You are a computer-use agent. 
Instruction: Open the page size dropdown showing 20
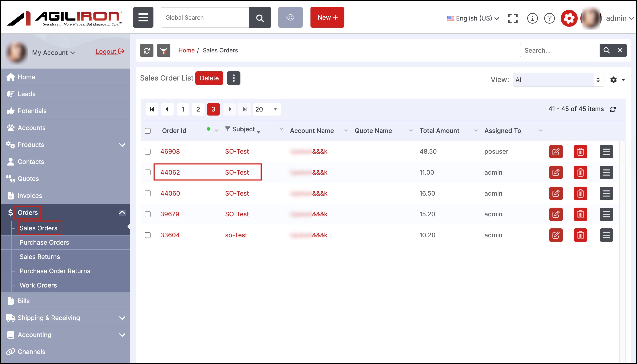tap(267, 109)
